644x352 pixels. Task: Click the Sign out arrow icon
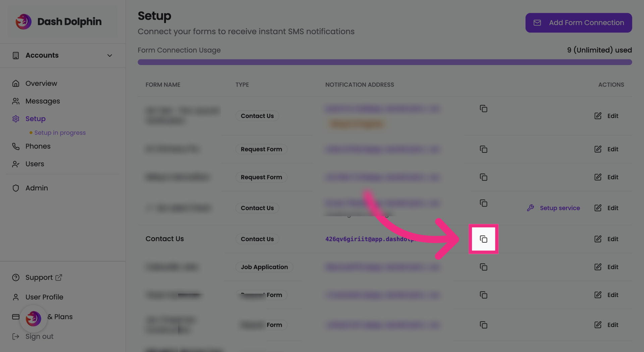pos(16,336)
